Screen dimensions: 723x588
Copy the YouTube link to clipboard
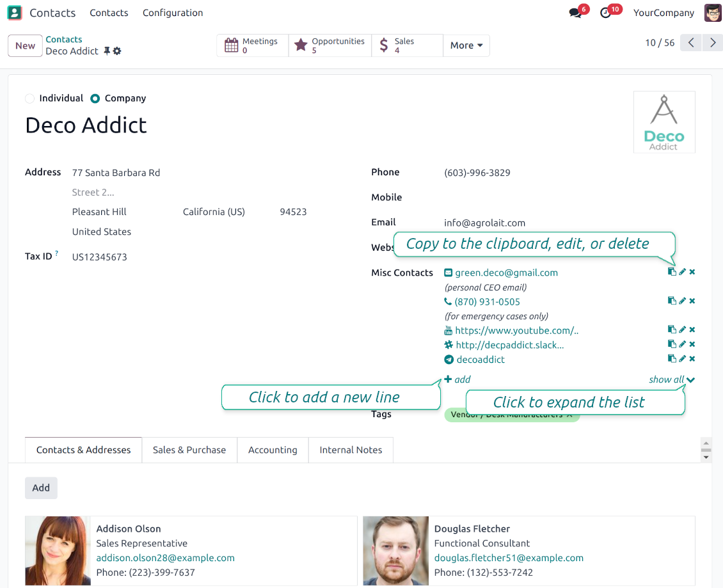click(x=672, y=330)
